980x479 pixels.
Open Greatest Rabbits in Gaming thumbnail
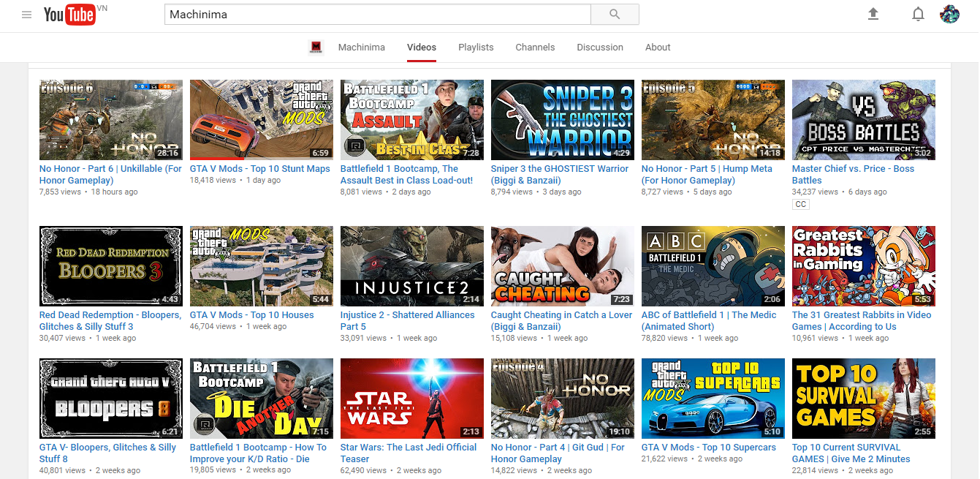[x=864, y=266]
